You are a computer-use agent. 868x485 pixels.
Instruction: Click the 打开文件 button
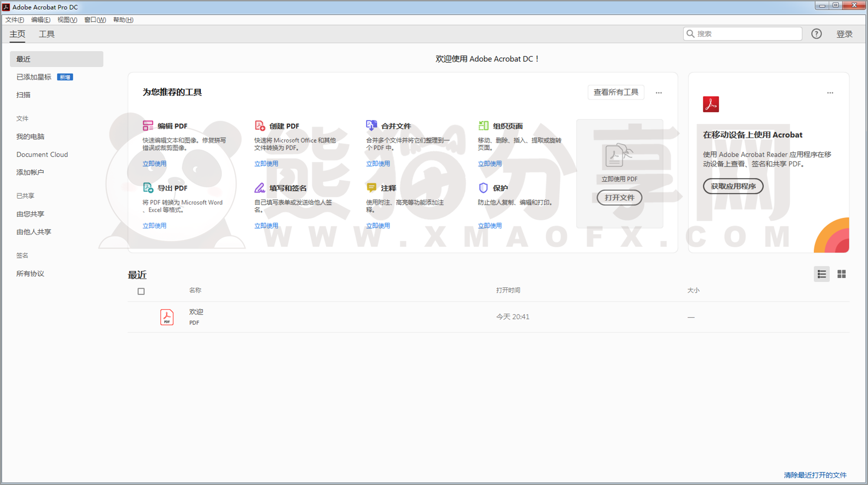point(619,198)
